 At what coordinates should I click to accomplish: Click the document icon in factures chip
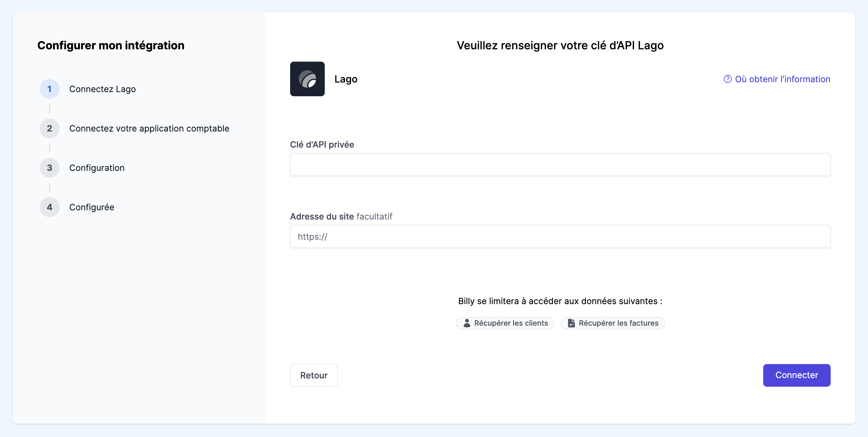pos(571,323)
